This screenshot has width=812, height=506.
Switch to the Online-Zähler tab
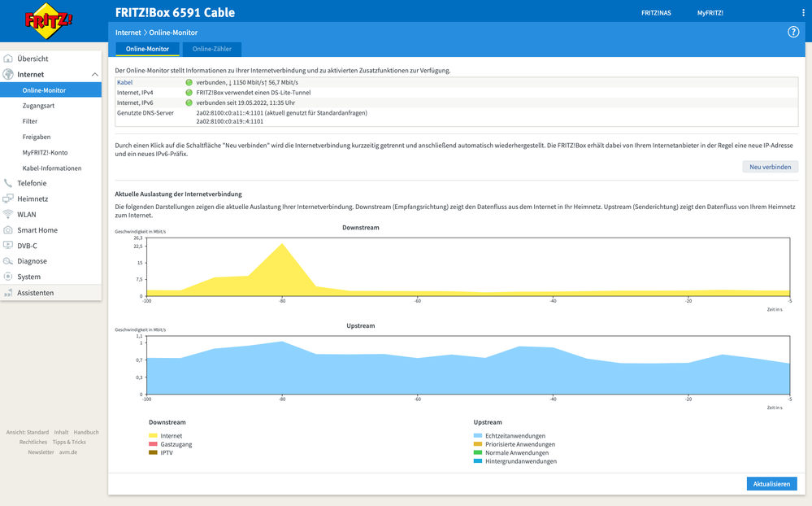[211, 50]
